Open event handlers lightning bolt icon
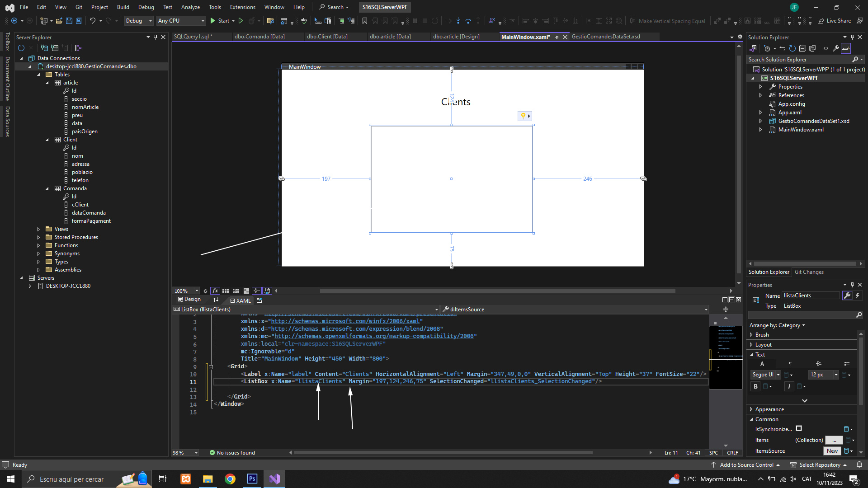This screenshot has width=868, height=488. (x=858, y=296)
